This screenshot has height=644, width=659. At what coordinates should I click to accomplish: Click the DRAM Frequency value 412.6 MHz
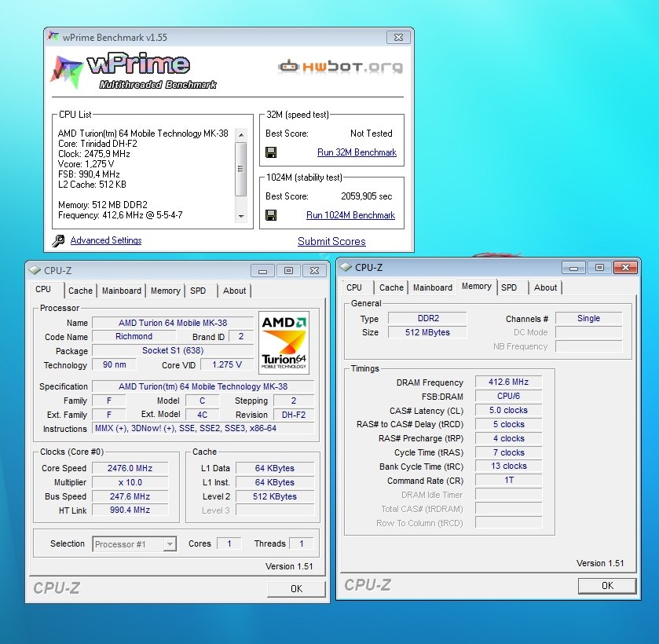pyautogui.click(x=508, y=382)
